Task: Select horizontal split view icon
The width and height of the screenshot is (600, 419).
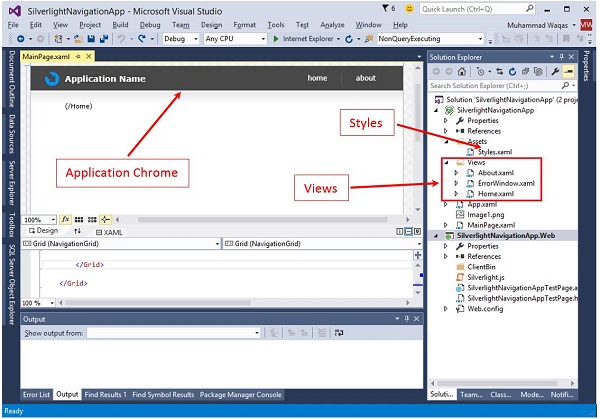Action: coord(409,232)
